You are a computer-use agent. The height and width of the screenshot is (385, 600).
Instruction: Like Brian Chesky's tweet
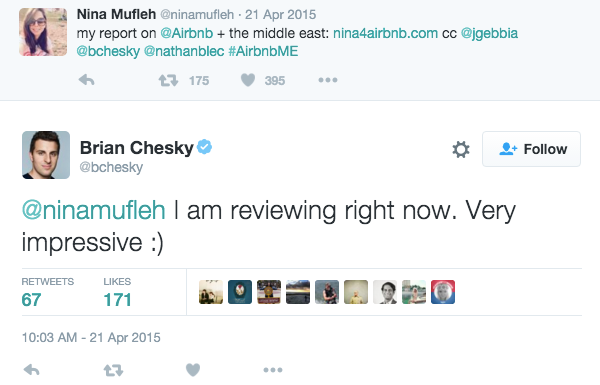[x=193, y=370]
